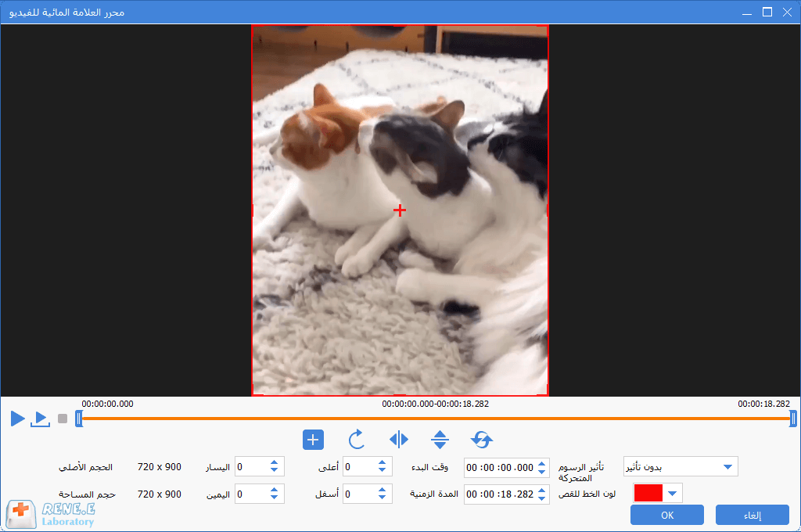
Task: Play the video preview
Action: click(x=17, y=419)
